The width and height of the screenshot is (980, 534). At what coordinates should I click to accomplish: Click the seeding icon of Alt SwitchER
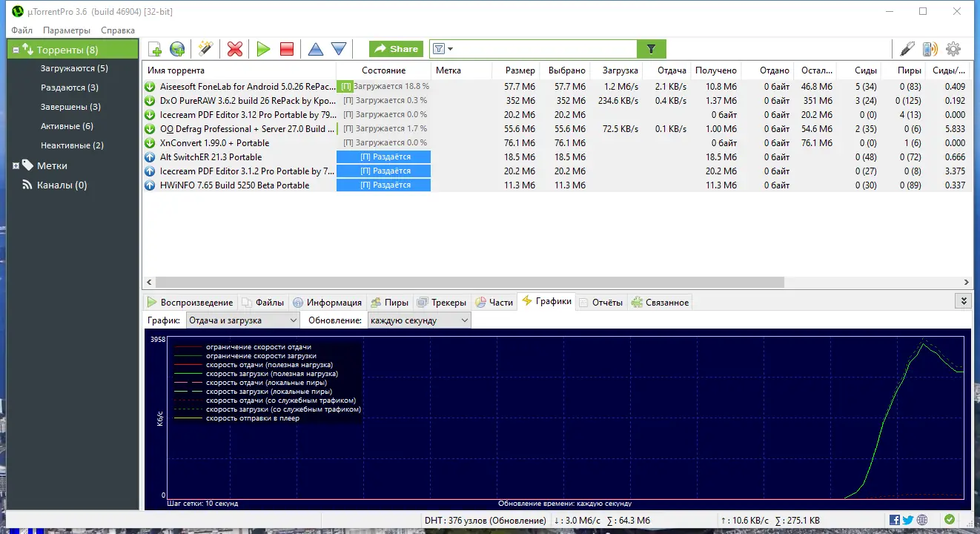pos(150,157)
